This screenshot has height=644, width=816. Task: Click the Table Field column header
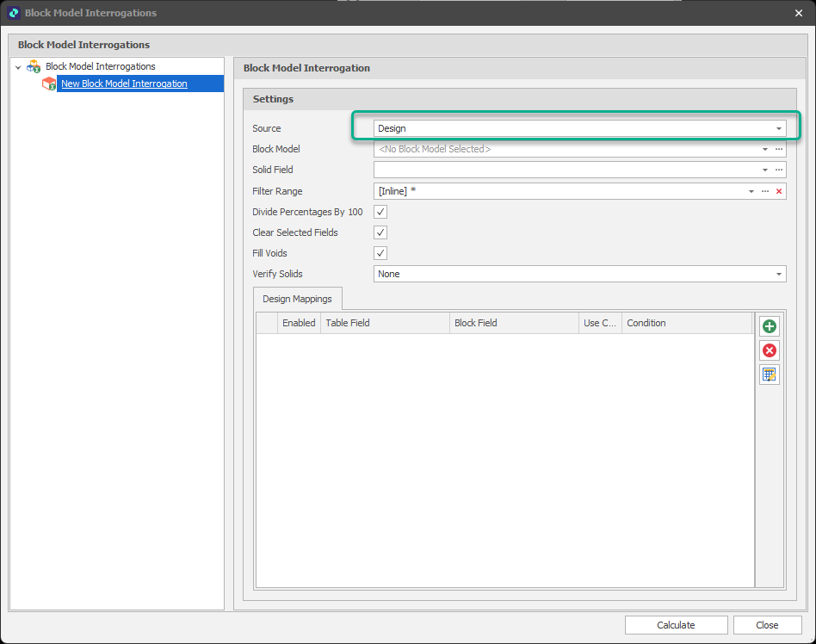[x=384, y=323]
